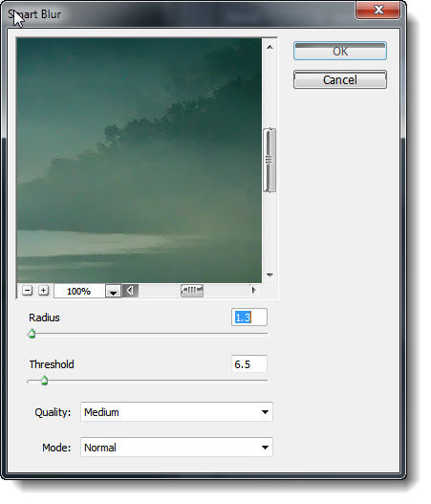Confirm the blur with OK
This screenshot has width=431, height=504.
340,51
